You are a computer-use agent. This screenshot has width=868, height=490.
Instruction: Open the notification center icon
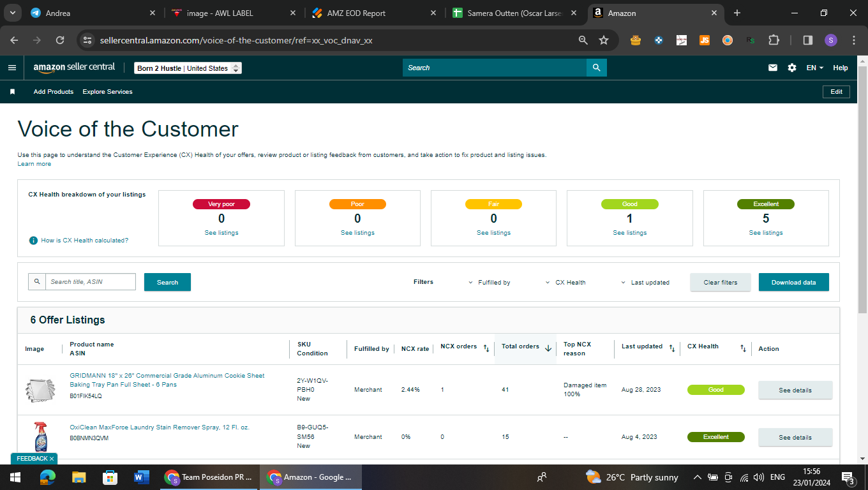[x=848, y=478]
